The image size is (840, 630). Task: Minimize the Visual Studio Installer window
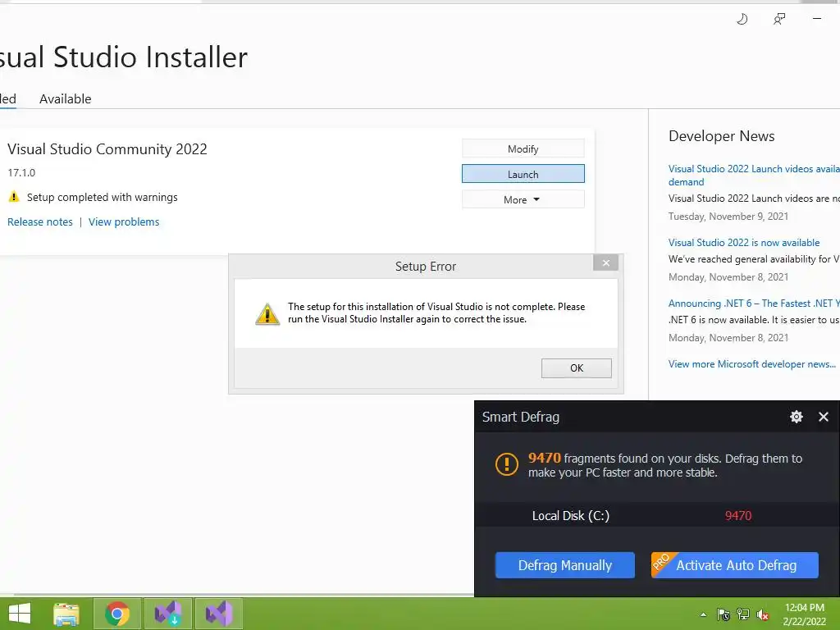(817, 19)
